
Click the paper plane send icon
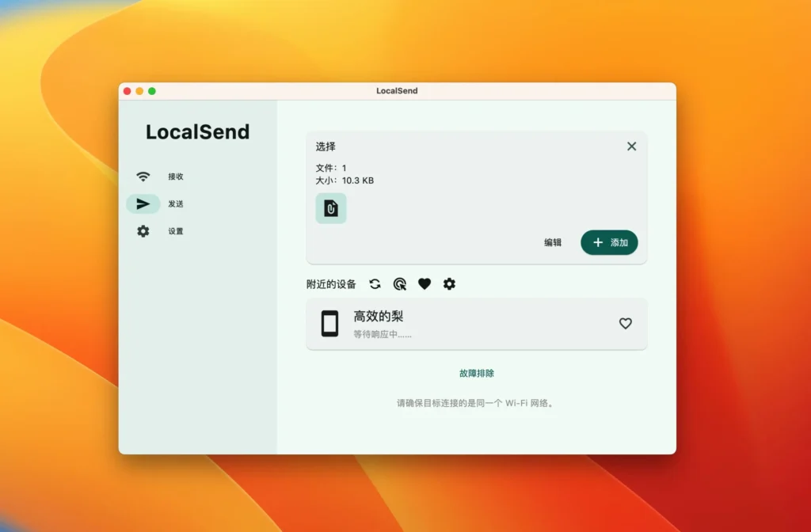pos(143,203)
